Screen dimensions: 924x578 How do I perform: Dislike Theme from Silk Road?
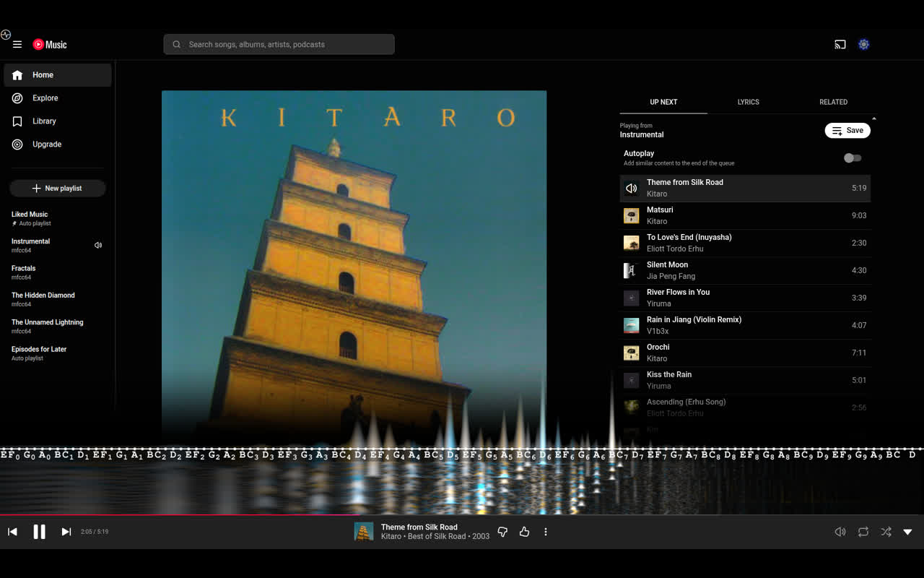(502, 532)
